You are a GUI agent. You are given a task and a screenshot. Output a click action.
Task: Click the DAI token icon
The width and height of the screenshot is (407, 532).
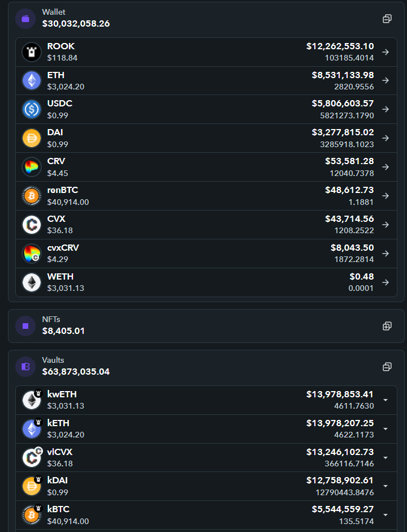pos(32,138)
